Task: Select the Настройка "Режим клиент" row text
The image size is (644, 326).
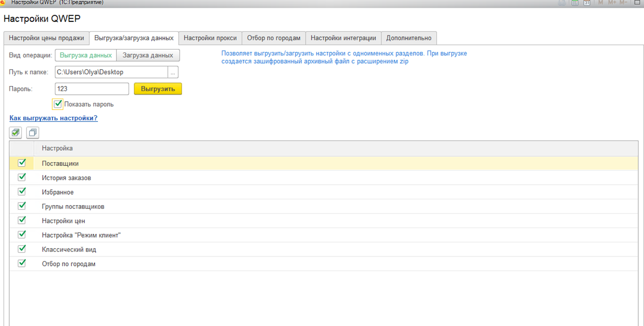Action: tap(81, 235)
